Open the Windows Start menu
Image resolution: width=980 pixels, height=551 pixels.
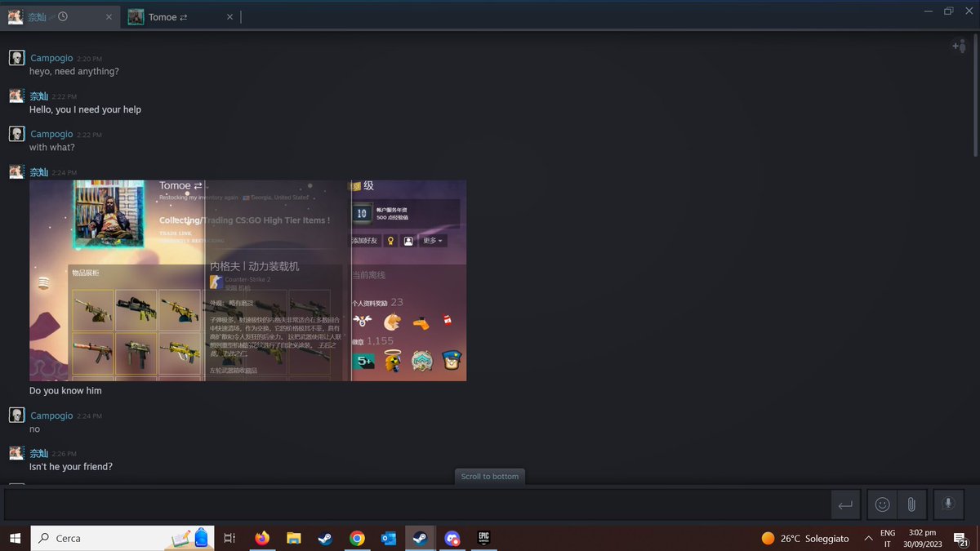(x=15, y=538)
